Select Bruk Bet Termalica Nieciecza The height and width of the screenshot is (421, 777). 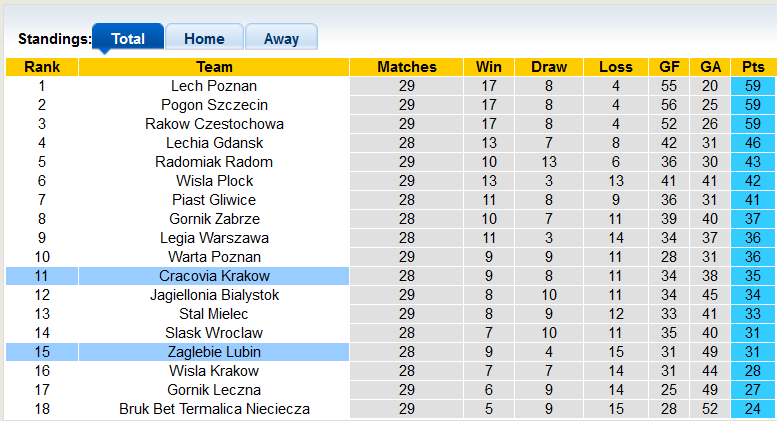click(214, 409)
